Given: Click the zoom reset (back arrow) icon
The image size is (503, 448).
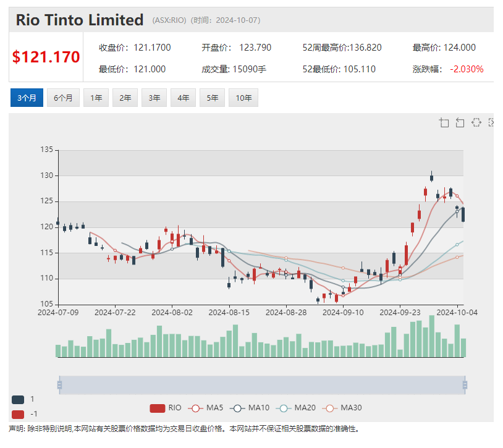Looking at the screenshot, I should coord(460,122).
